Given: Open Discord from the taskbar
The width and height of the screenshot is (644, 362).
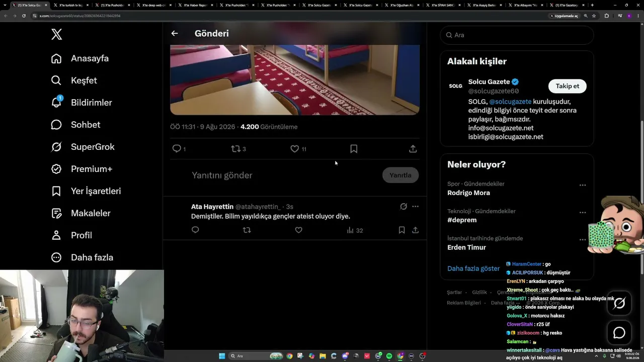Looking at the screenshot, I should [345, 356].
